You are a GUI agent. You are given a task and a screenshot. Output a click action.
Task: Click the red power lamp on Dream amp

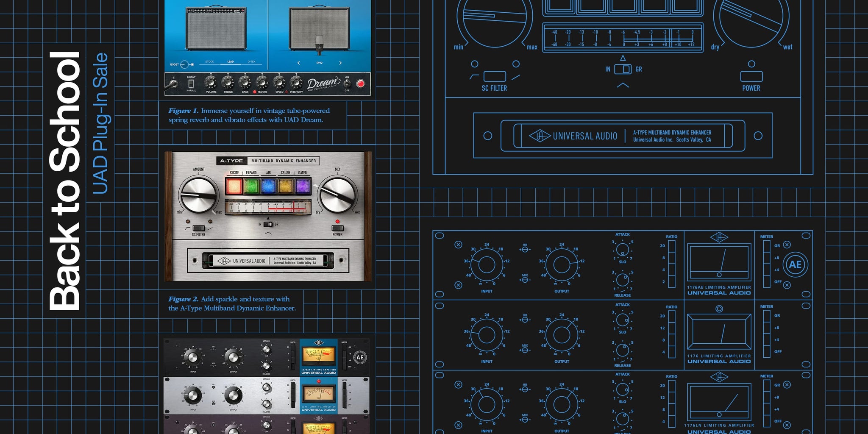[360, 83]
